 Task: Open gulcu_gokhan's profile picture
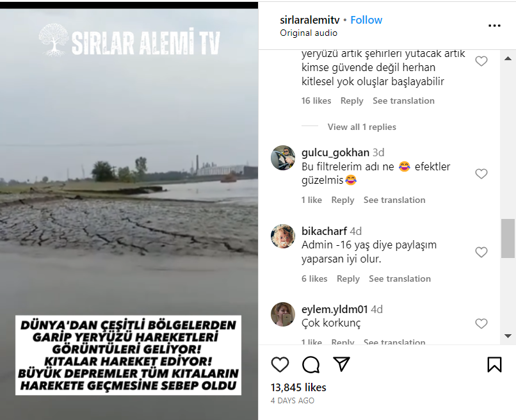(x=283, y=157)
